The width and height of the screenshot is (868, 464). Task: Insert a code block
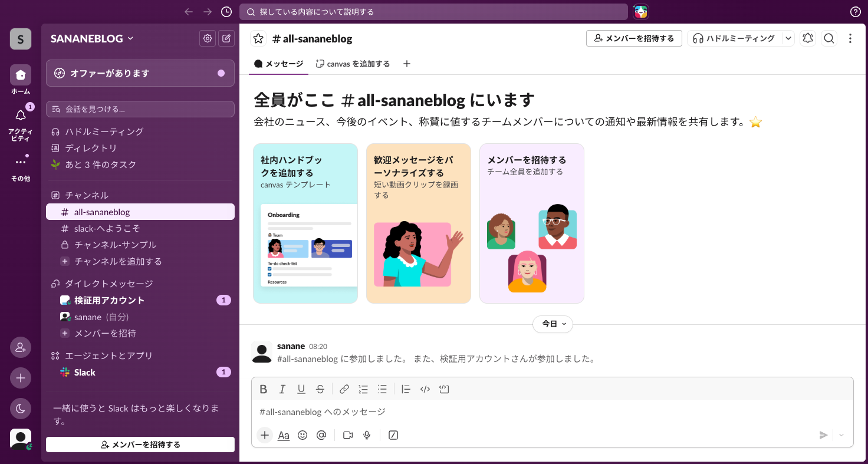[445, 389]
